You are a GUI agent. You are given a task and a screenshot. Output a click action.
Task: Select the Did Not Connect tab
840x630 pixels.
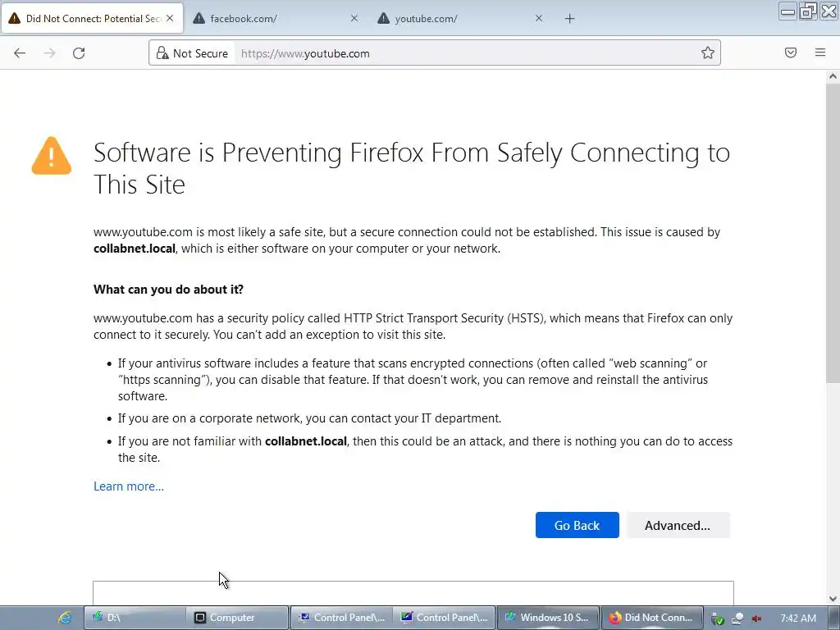(92, 18)
